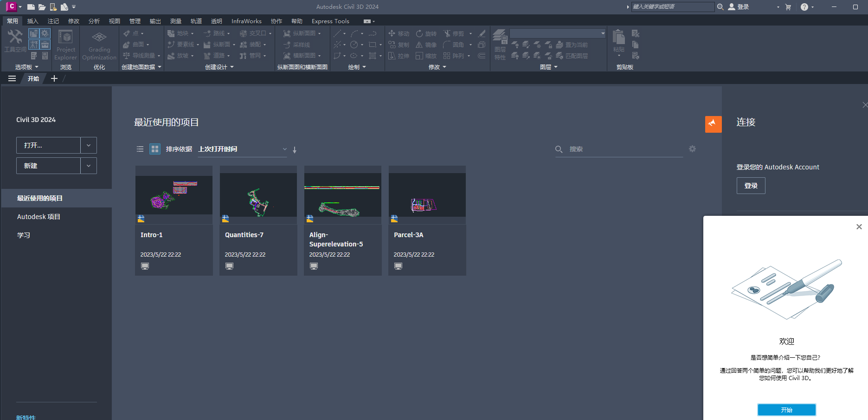
Task: Select the 开始 start document tab
Action: tap(33, 78)
